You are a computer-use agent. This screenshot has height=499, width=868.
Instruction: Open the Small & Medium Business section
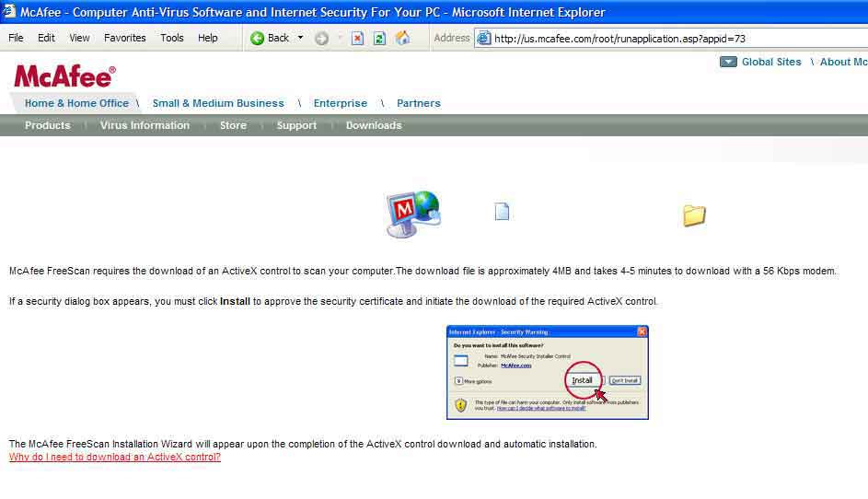click(218, 103)
